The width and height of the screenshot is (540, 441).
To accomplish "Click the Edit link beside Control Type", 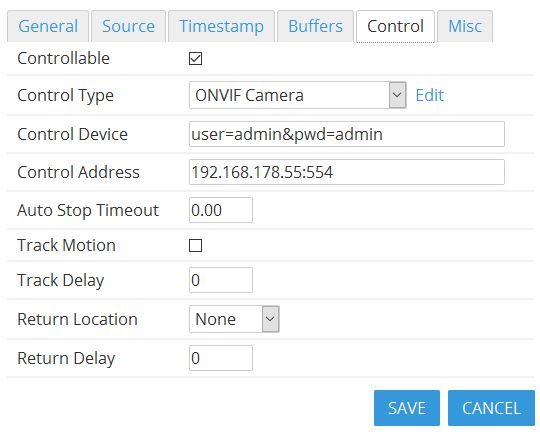I will coord(429,95).
